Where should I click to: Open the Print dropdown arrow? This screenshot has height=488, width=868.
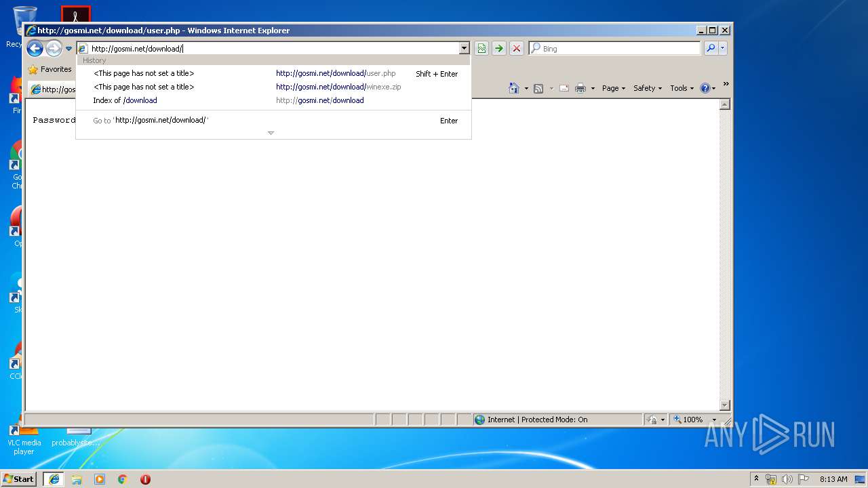(593, 88)
